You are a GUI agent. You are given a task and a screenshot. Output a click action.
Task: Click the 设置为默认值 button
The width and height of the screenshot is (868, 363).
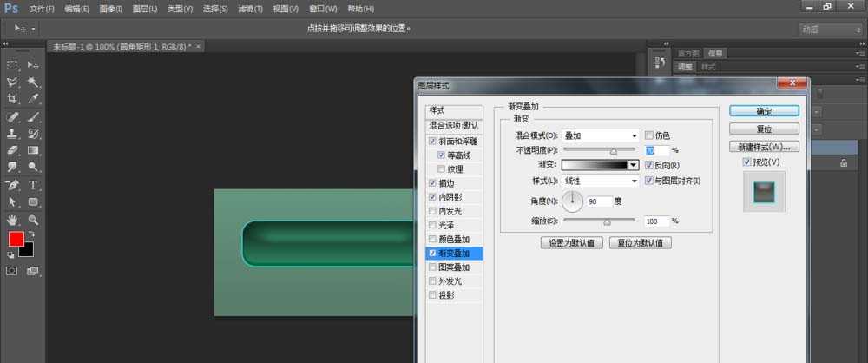[x=571, y=243]
